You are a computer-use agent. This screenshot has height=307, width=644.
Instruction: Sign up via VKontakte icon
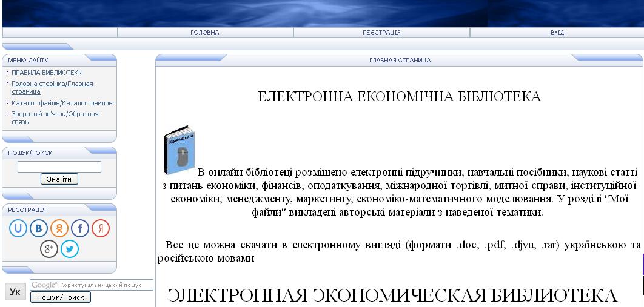[x=39, y=228]
